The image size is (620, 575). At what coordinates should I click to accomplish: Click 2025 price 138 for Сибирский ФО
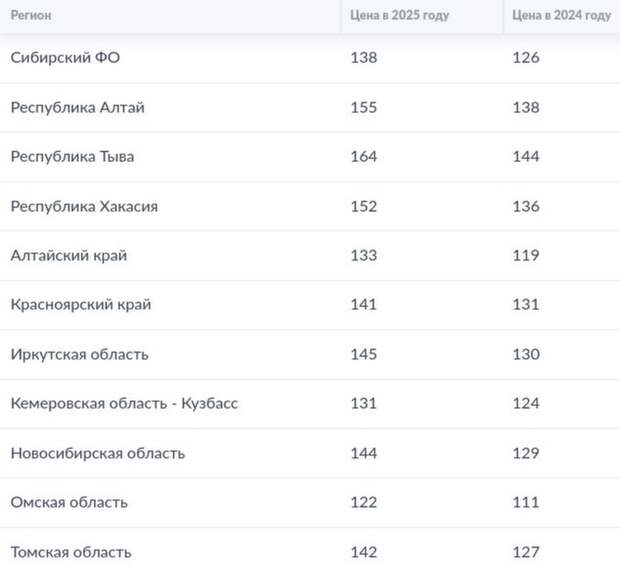[x=364, y=58]
